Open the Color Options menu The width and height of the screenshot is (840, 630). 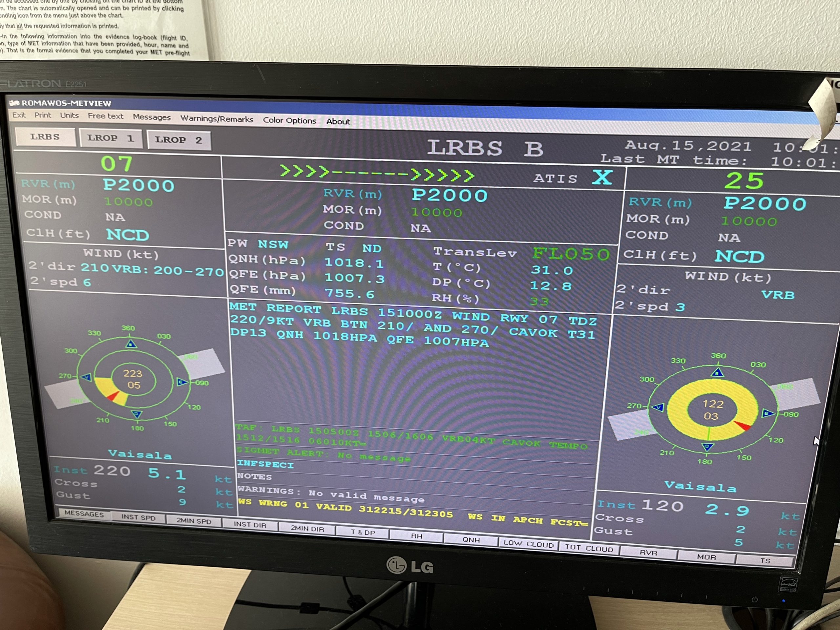coord(289,120)
